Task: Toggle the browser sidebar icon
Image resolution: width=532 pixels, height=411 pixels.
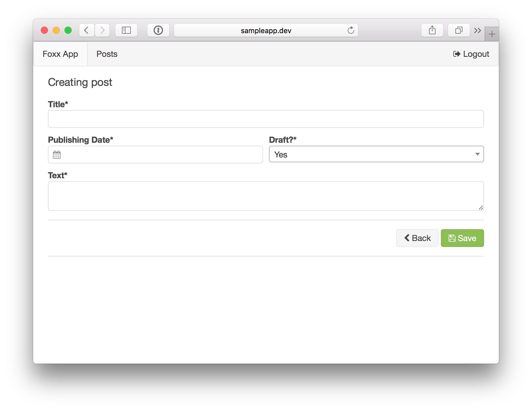Action: [x=126, y=30]
